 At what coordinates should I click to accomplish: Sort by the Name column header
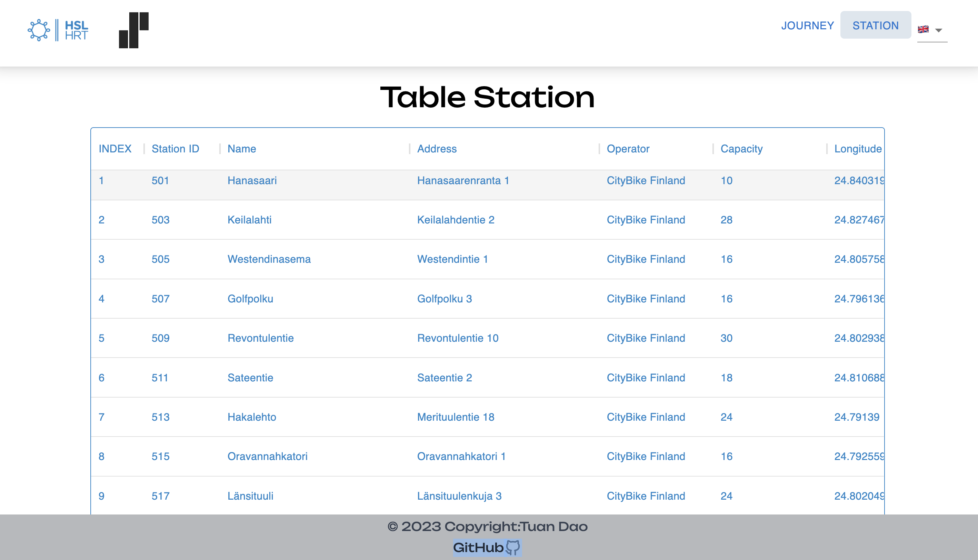point(241,149)
